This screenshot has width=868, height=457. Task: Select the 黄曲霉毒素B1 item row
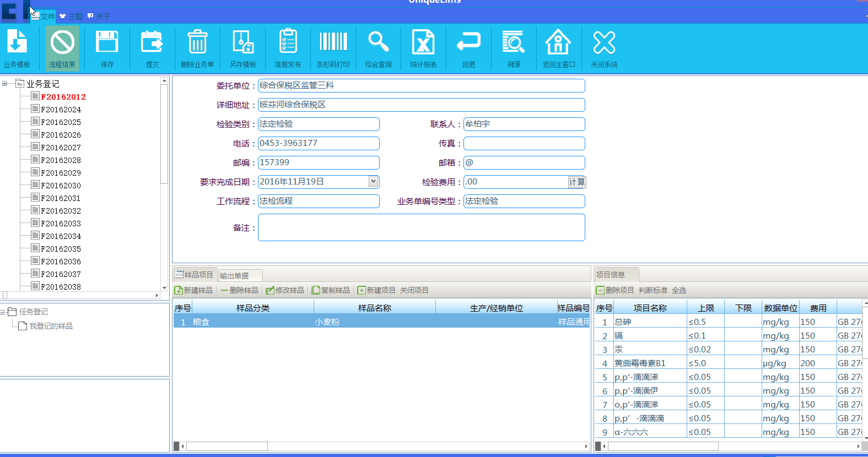pos(728,363)
